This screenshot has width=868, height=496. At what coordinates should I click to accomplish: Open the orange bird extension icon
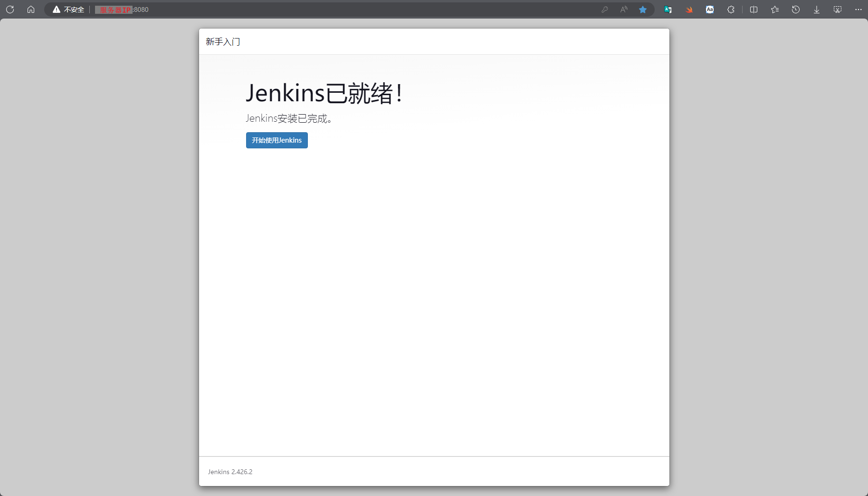(x=689, y=10)
